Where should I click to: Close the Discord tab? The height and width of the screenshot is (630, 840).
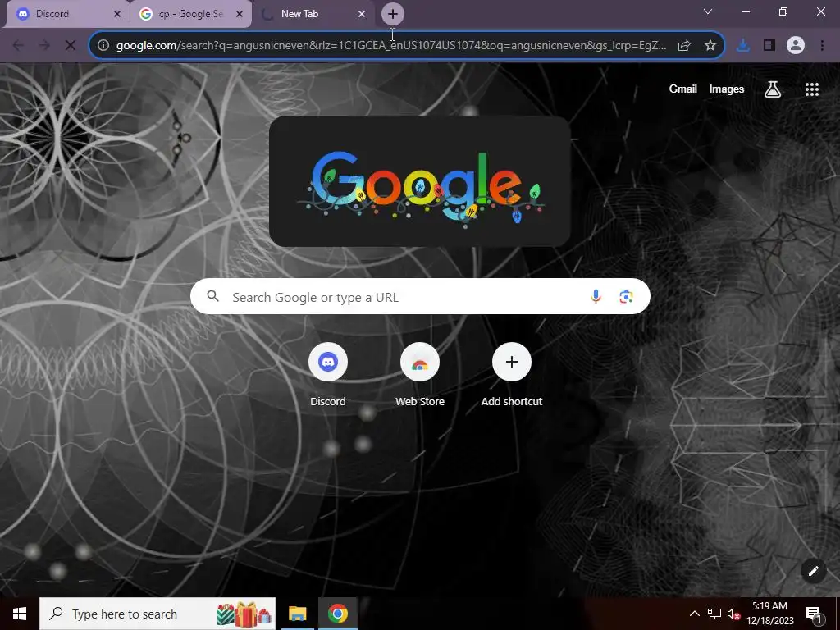coord(117,14)
